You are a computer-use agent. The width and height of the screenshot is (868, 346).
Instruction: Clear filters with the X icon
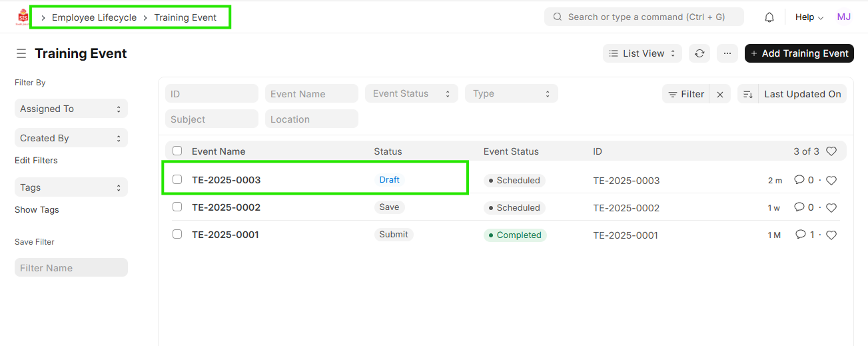coord(720,95)
